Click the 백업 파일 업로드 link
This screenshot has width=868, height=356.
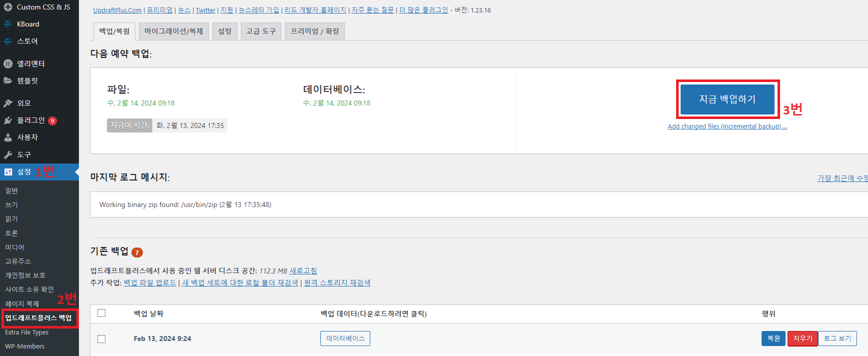(x=150, y=283)
